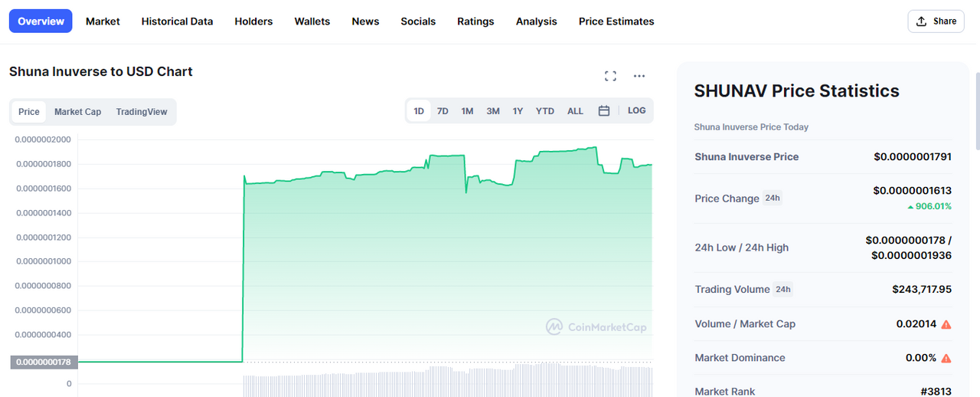Screen dimensions: 980x397
Task: Click the 24h Low / 24h High label
Action: tap(742, 248)
